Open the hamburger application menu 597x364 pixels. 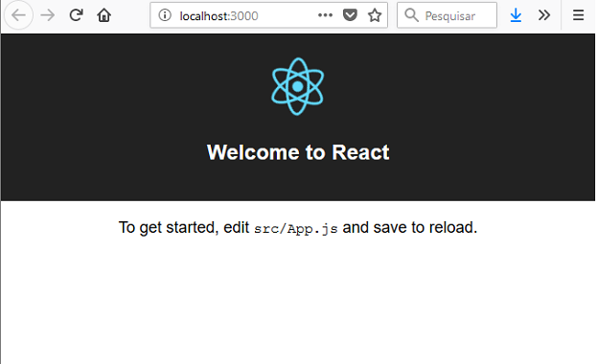click(x=578, y=15)
